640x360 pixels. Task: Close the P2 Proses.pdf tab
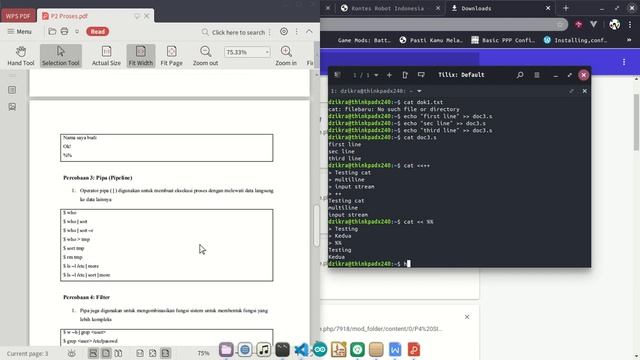(147, 16)
